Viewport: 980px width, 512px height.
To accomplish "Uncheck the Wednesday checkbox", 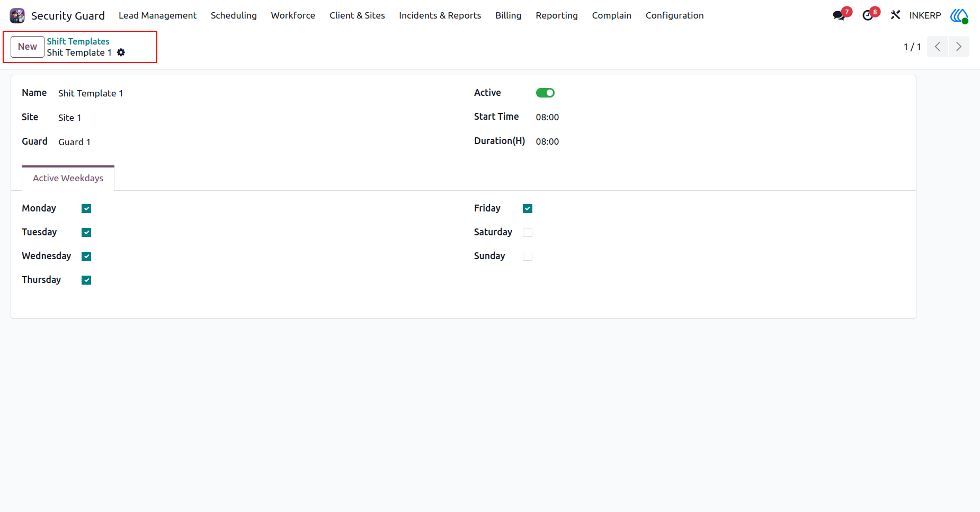I will (86, 256).
